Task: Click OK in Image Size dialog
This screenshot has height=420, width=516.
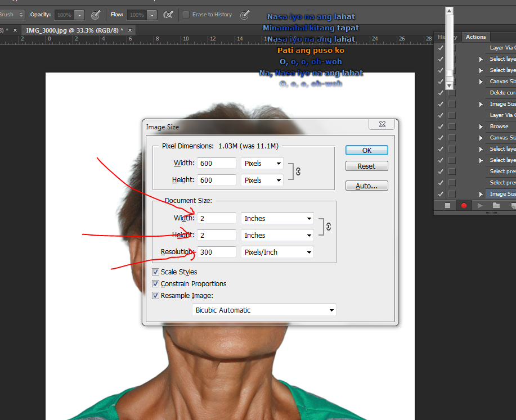Action: [366, 150]
